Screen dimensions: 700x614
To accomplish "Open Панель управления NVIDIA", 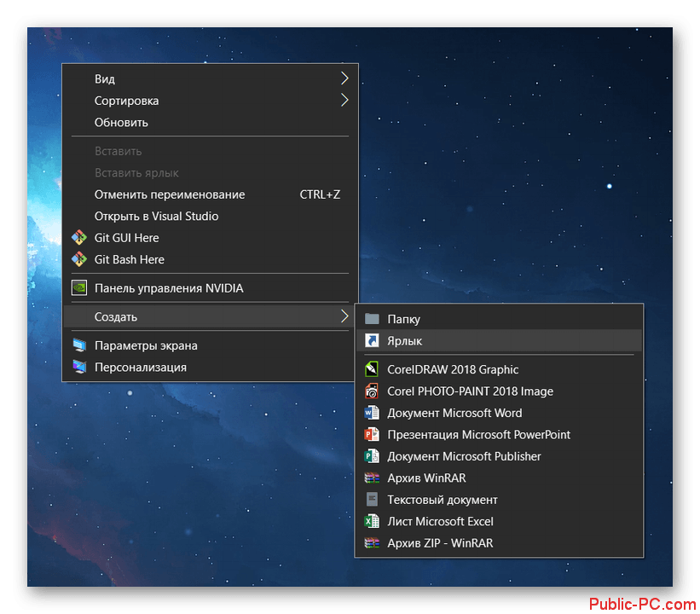I will pos(210,288).
